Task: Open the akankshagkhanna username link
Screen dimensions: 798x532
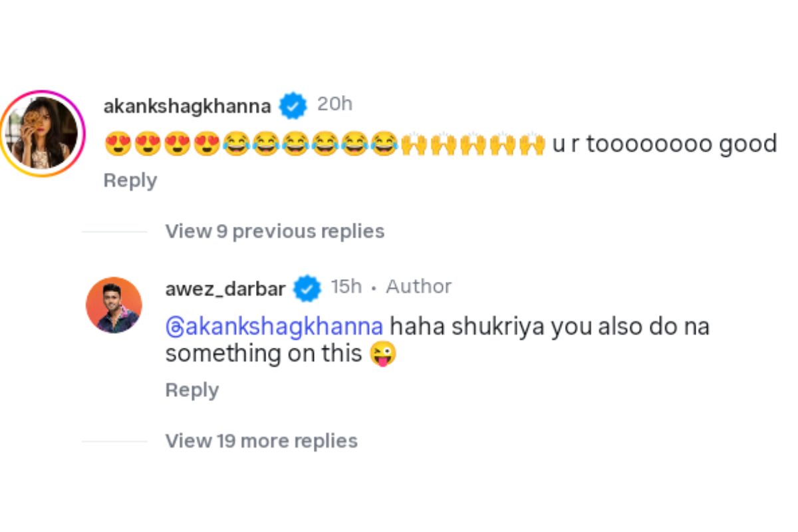Action: pyautogui.click(x=187, y=106)
